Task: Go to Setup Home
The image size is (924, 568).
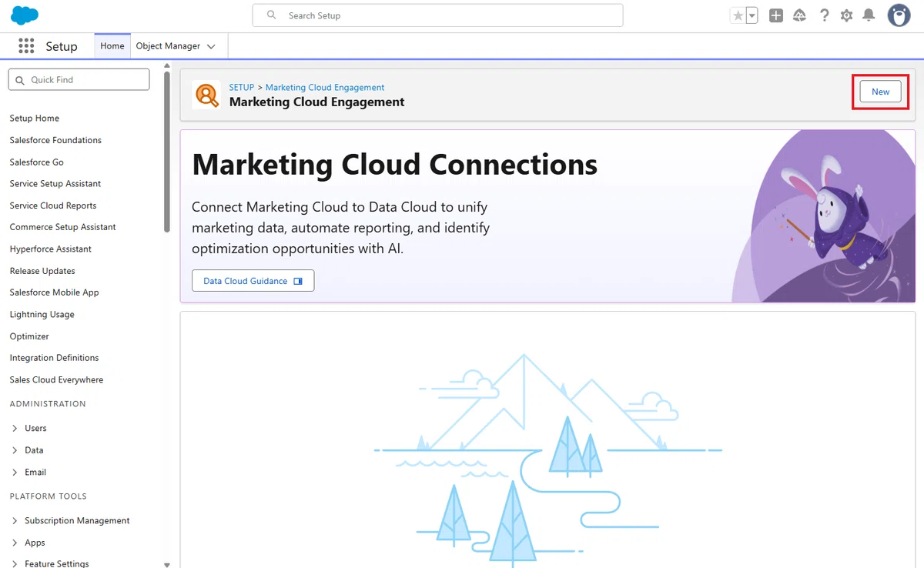Action: (x=35, y=119)
